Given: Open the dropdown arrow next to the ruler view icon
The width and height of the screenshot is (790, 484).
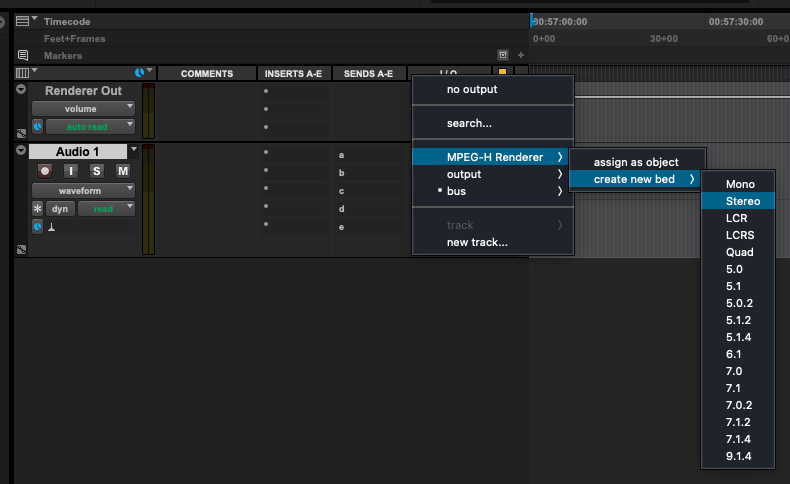Looking at the screenshot, I should 34,18.
